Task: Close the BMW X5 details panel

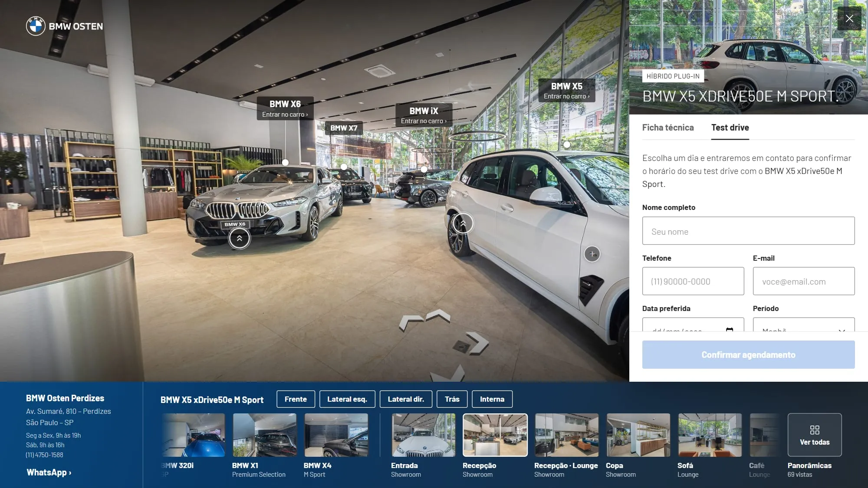Action: tap(849, 18)
